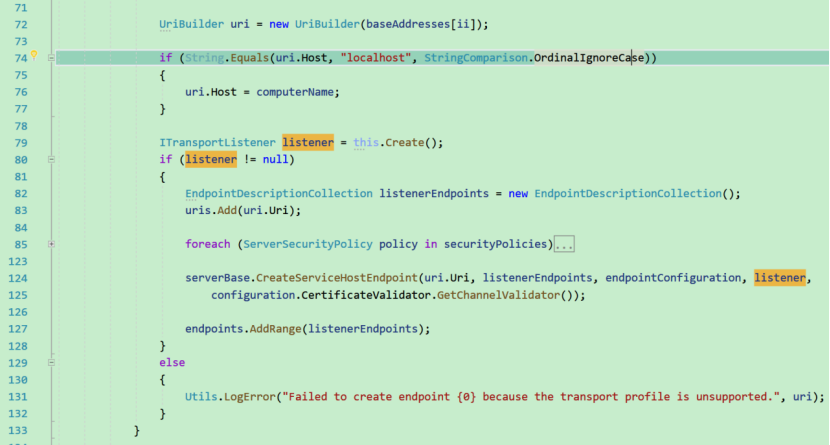830x445 pixels.
Task: Click the 'else' keyword on line 129
Action: [172, 362]
